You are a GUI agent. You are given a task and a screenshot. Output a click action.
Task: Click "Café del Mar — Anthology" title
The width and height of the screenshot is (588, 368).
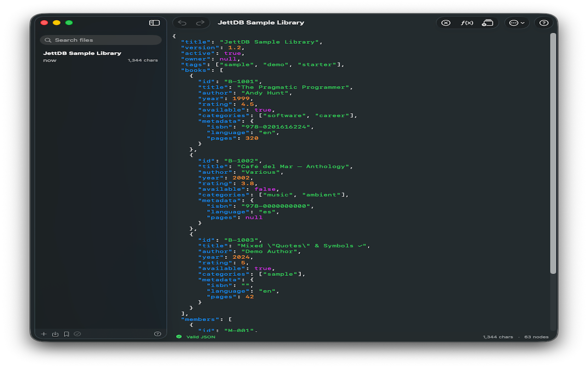pos(293,167)
